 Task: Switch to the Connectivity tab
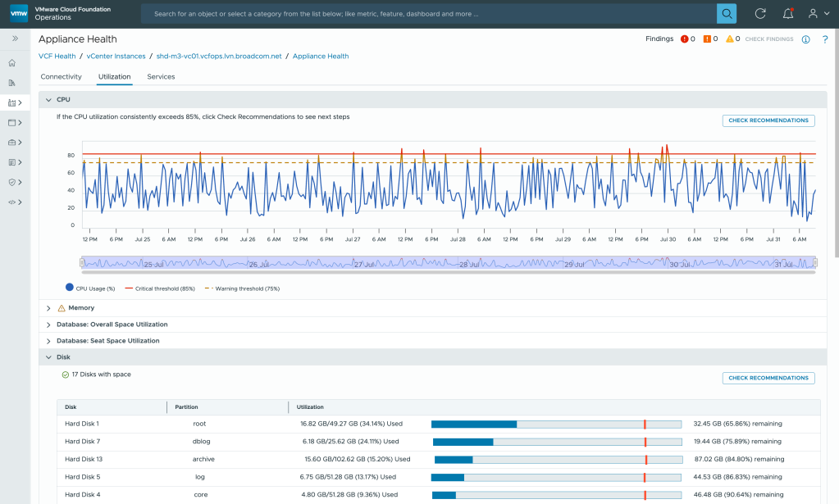click(61, 77)
